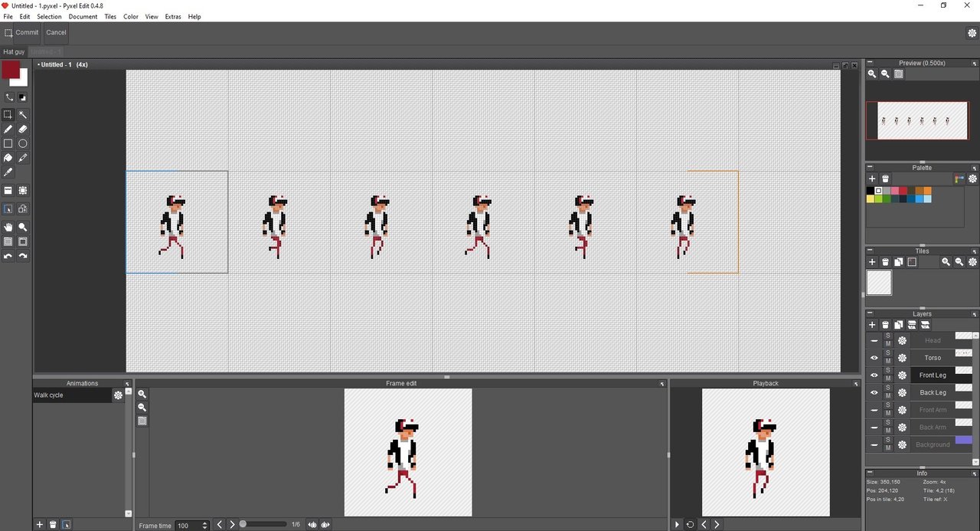980x531 pixels.
Task: Play the animation in Playback panel
Action: tap(677, 525)
